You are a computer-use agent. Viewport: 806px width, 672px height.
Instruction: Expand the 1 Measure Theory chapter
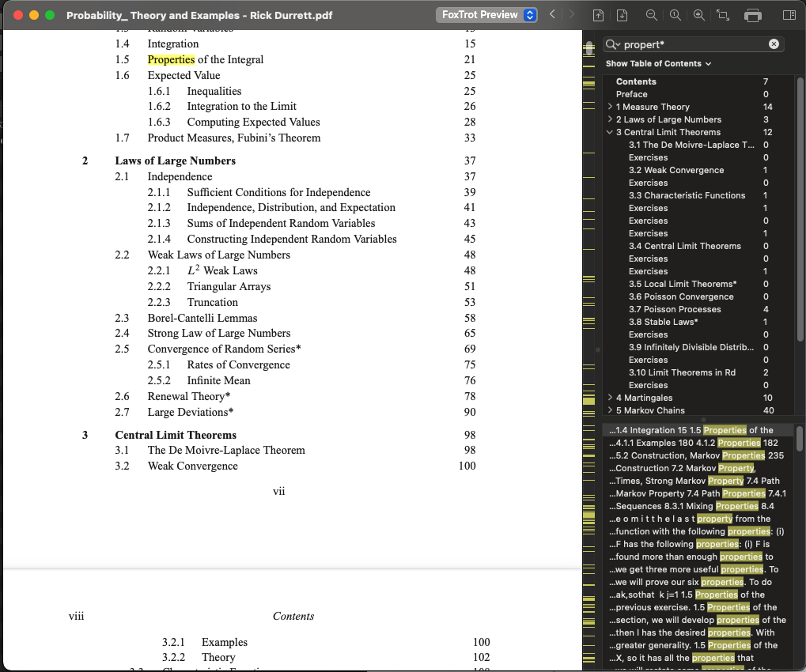pos(610,107)
